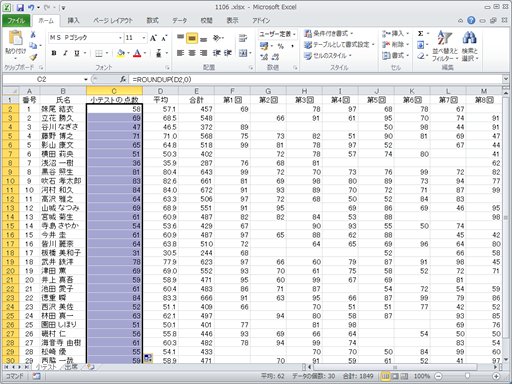
Task: Open the font name dropdown
Action: click(x=120, y=38)
